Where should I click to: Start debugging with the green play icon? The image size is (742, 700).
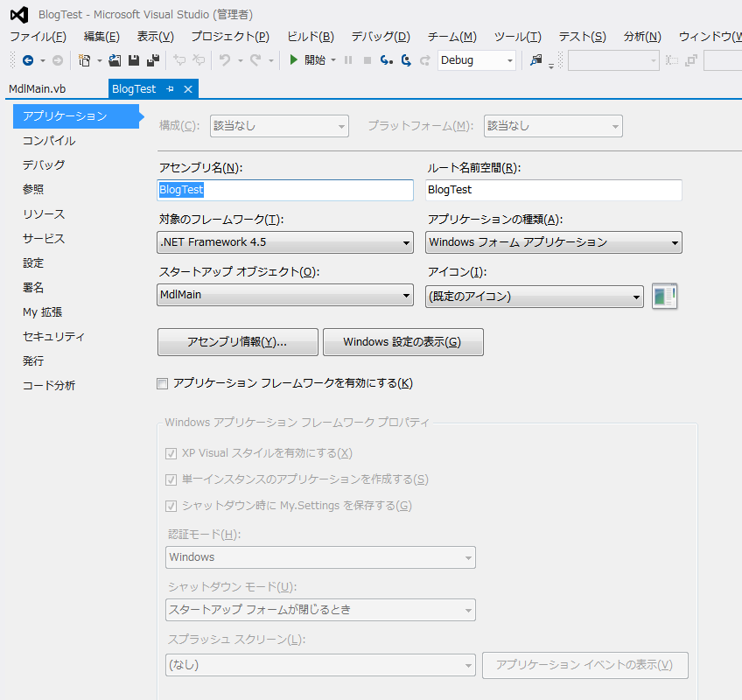click(x=293, y=59)
